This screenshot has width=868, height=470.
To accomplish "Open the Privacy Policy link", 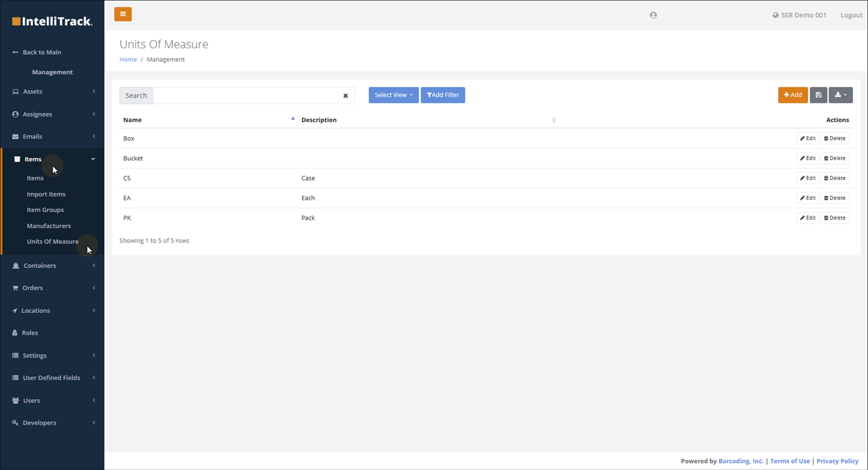I will [x=838, y=461].
